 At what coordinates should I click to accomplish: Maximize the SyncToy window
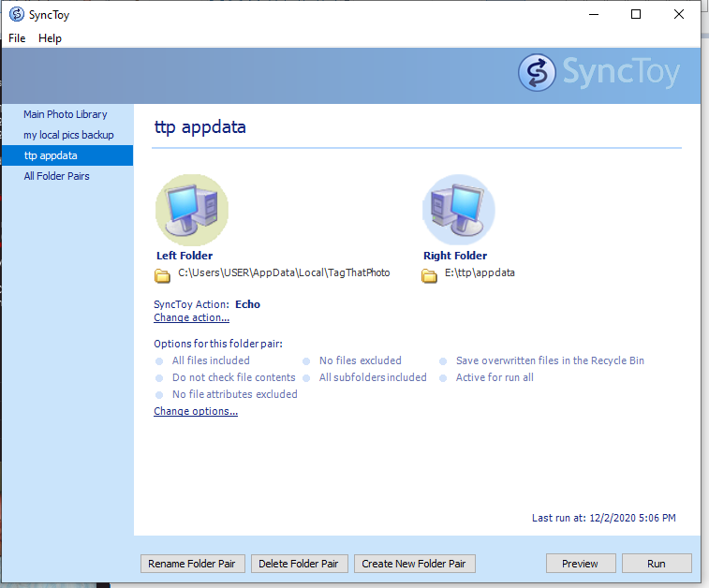(x=636, y=14)
